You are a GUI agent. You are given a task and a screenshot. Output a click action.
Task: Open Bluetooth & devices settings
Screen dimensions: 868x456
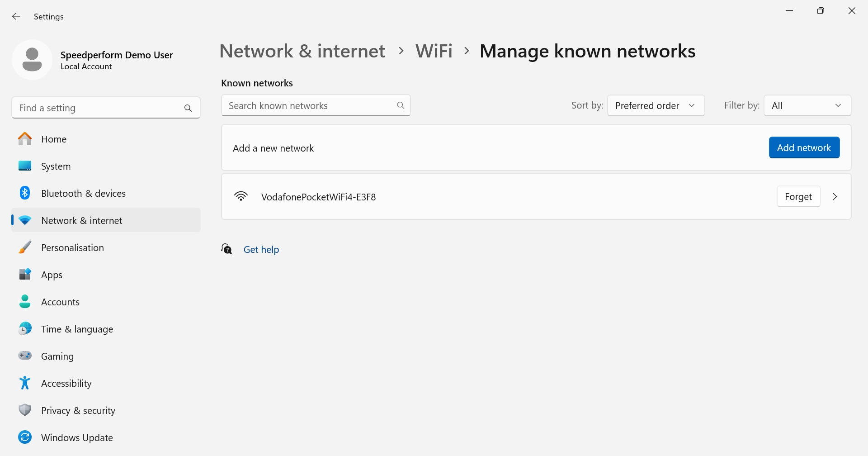click(25, 193)
